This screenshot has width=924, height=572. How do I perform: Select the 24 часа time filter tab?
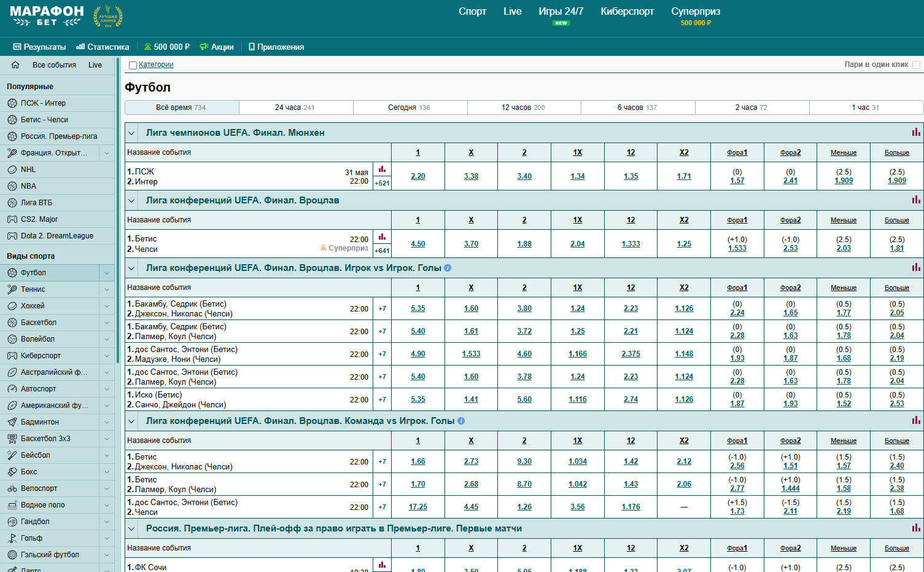coord(295,108)
